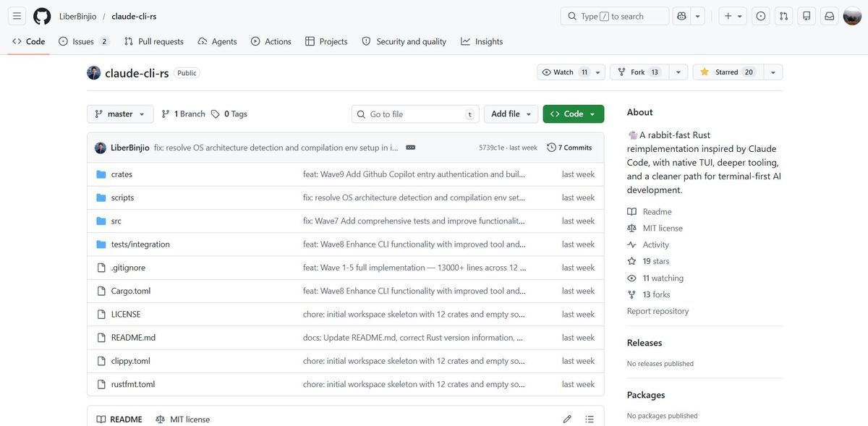
Task: Switch to the Actions tab
Action: click(x=271, y=41)
